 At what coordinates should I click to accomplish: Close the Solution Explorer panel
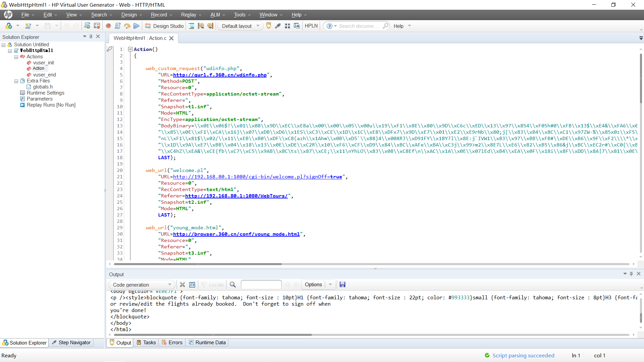[x=98, y=37]
